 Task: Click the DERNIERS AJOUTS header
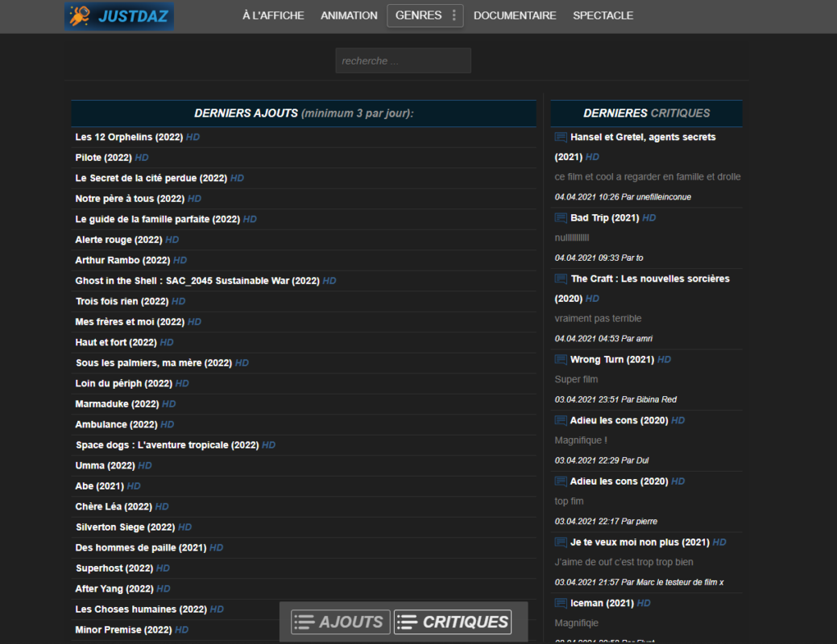[303, 114]
